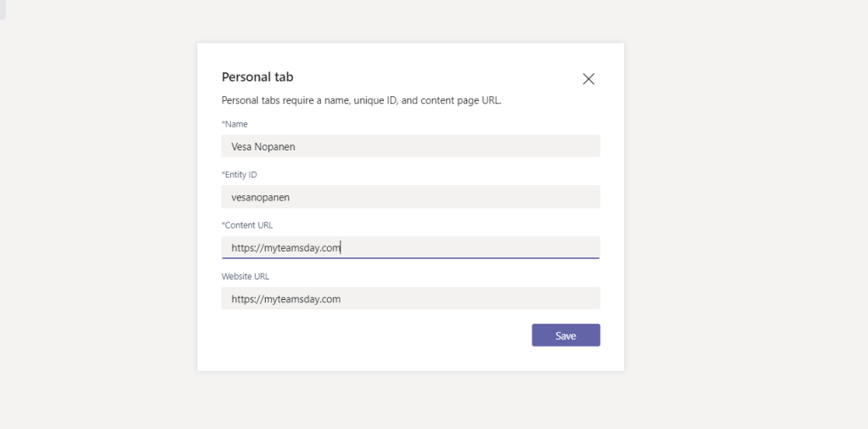This screenshot has width=868, height=429.
Task: Click the Website URL field label
Action: (x=245, y=276)
